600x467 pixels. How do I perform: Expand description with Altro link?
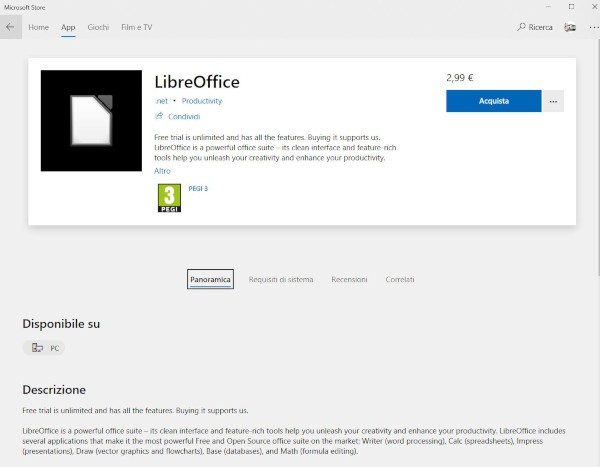click(x=162, y=171)
